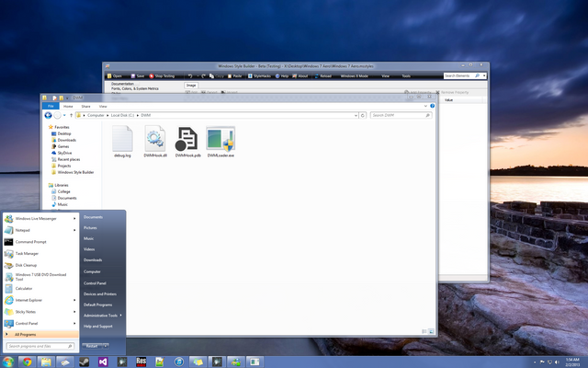588x368 pixels.
Task: Expand the Explorer ribbon chevron
Action: point(425,107)
